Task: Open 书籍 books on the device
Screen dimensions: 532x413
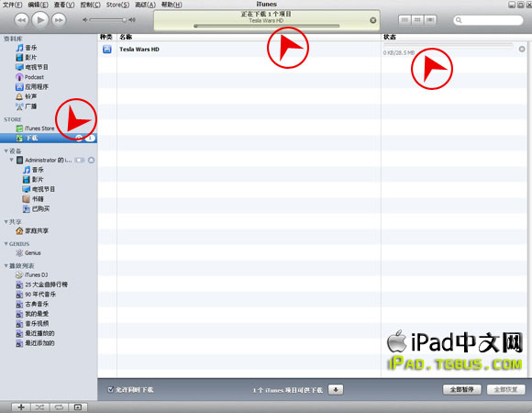Action: click(x=33, y=199)
